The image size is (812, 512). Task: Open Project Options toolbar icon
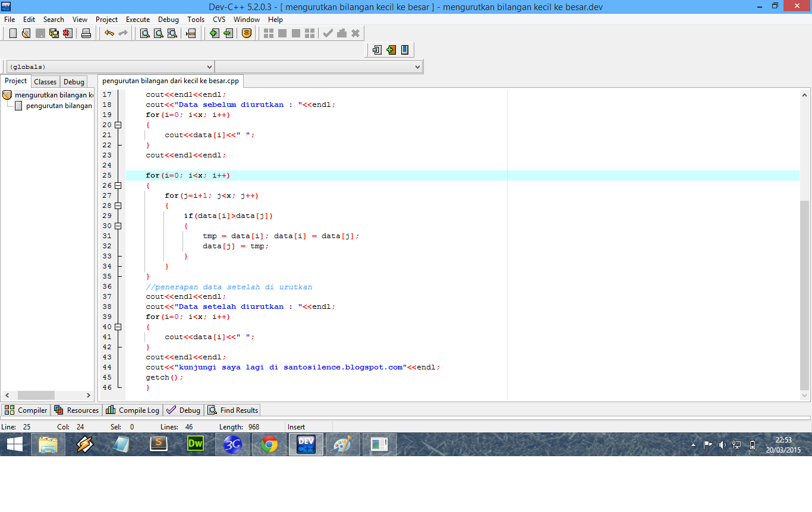(x=247, y=33)
